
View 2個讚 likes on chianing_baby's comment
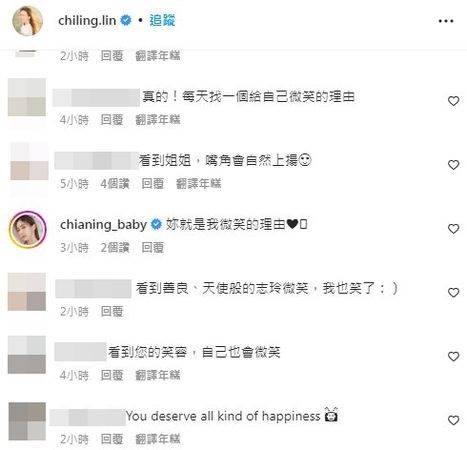pyautogui.click(x=115, y=248)
